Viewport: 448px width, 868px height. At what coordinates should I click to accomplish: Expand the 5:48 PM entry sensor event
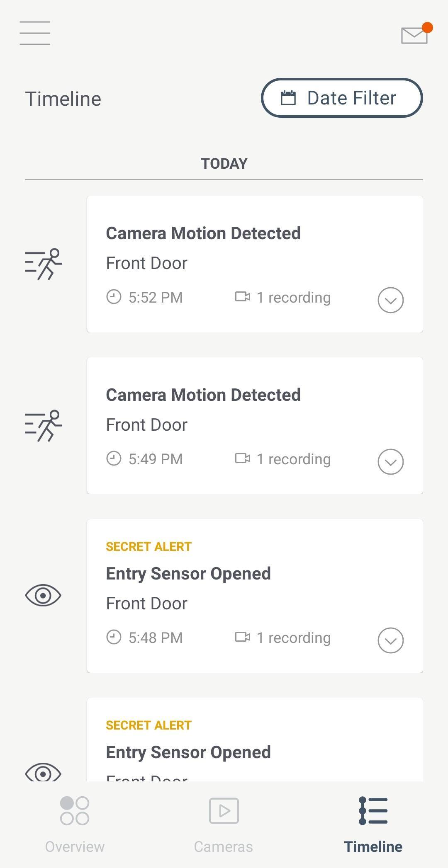[x=390, y=640]
